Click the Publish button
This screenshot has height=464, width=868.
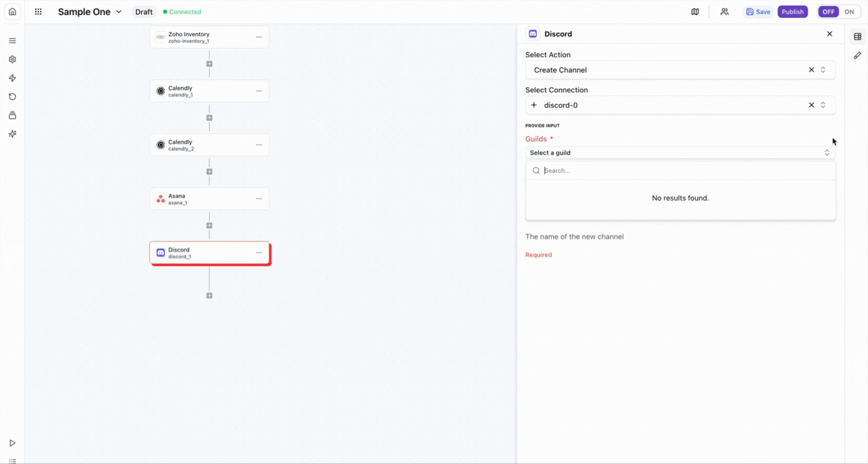pyautogui.click(x=792, y=11)
